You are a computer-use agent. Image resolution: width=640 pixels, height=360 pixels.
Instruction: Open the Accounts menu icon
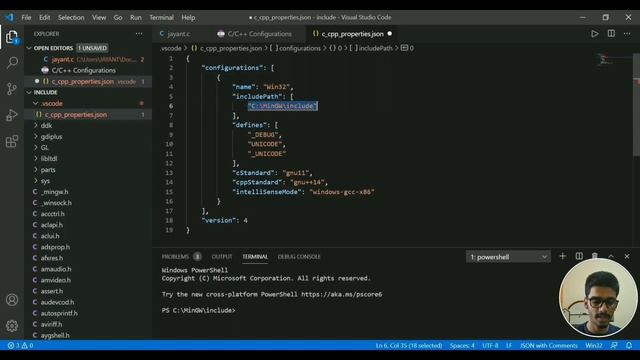click(12, 300)
